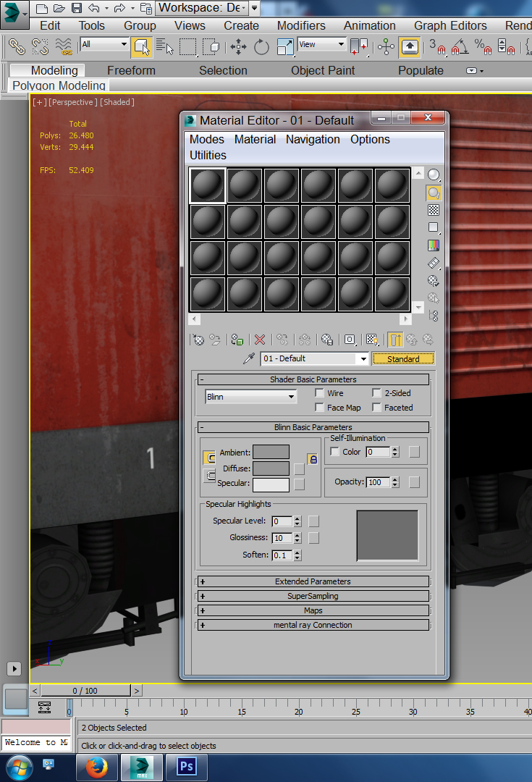
Task: Click the Glossiness value field
Action: (x=283, y=538)
